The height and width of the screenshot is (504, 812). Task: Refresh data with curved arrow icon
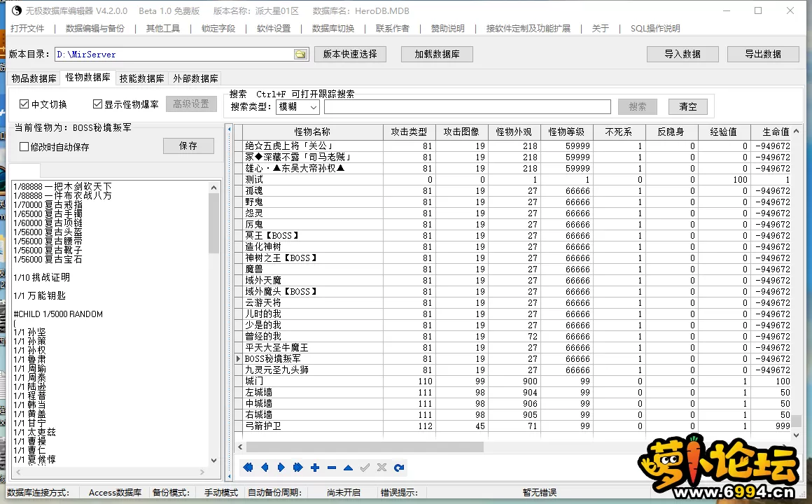(399, 468)
